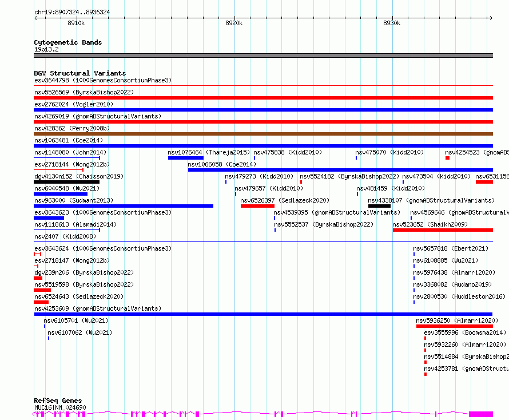Open the esv2762024 (Vogler2010) variant label
Screen dimensions: 509x420
(x=74, y=104)
